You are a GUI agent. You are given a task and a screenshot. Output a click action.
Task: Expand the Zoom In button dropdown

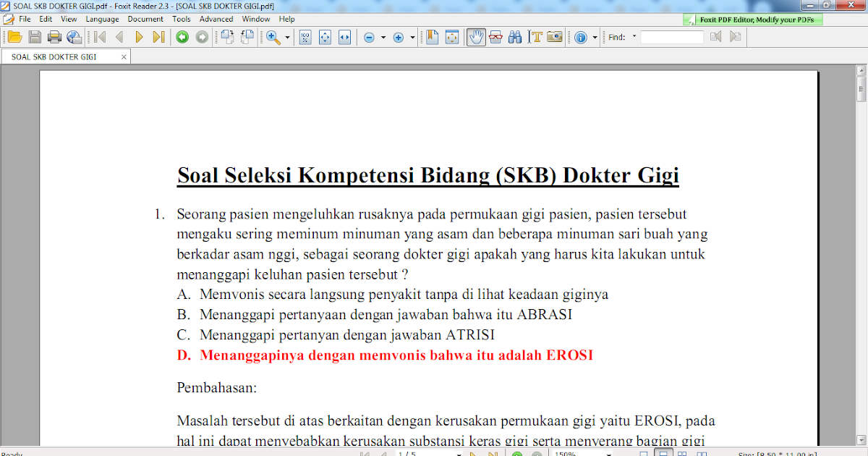[x=412, y=38]
